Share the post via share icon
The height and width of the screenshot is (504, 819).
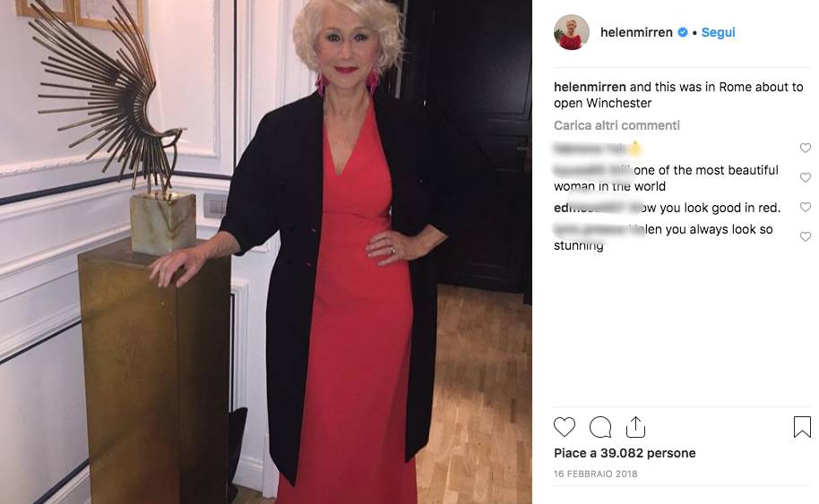pos(635,427)
